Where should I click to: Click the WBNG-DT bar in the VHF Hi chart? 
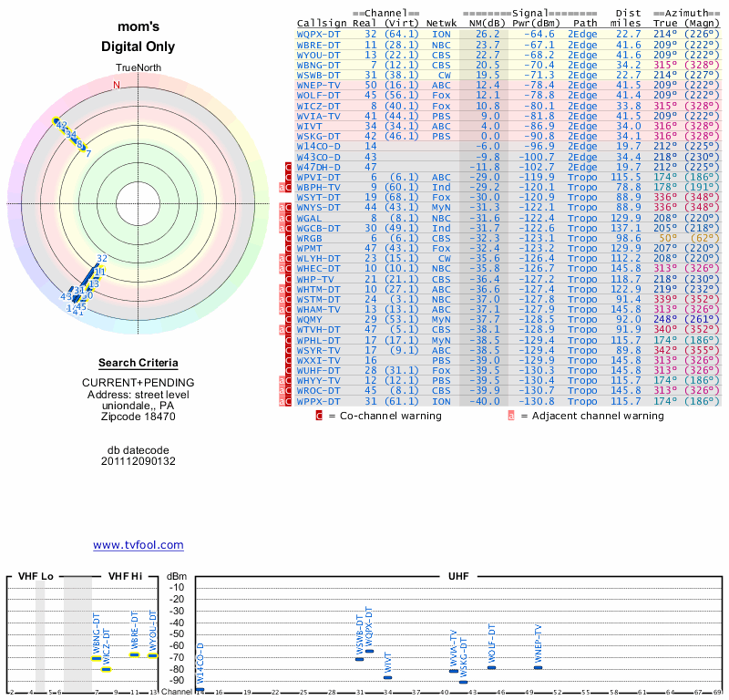97,658
